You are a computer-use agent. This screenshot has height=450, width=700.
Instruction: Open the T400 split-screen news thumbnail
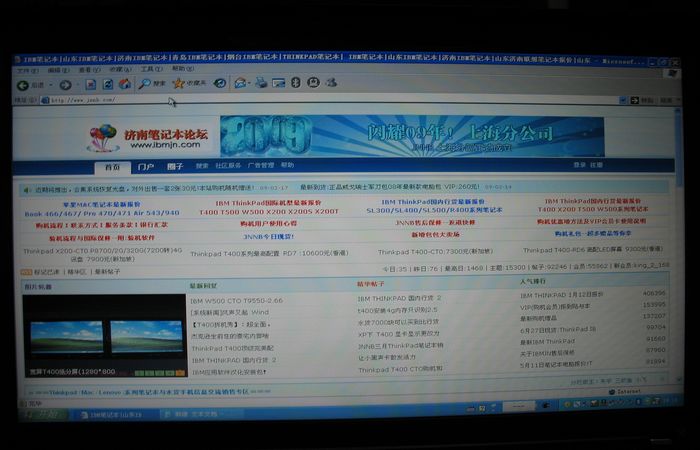(105, 336)
